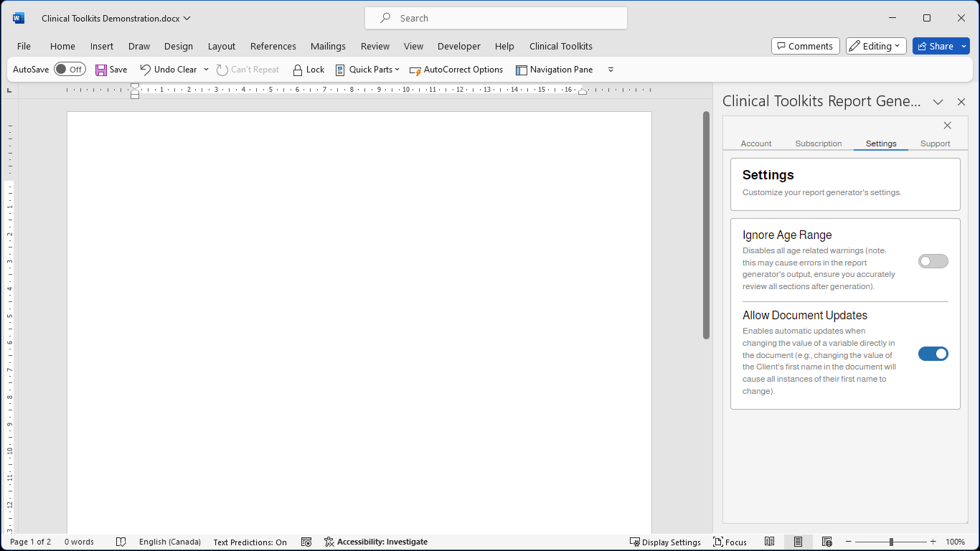
Task: Select the References ribbon tab
Action: (273, 46)
